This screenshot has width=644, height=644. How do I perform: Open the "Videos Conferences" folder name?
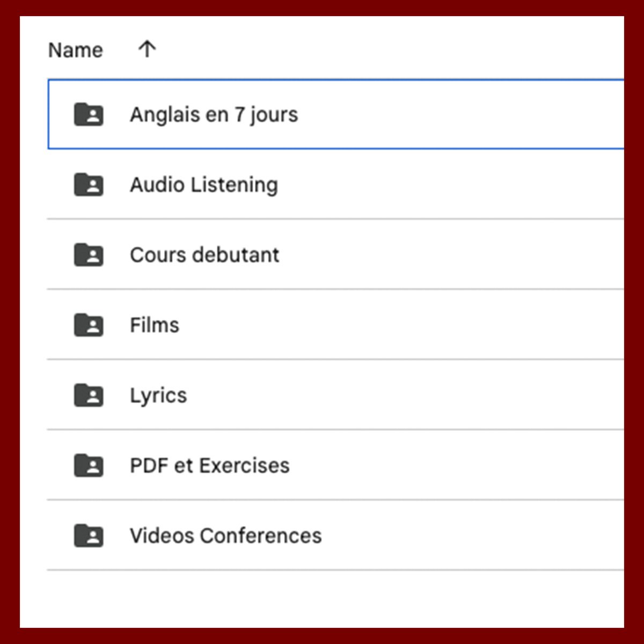click(x=225, y=536)
